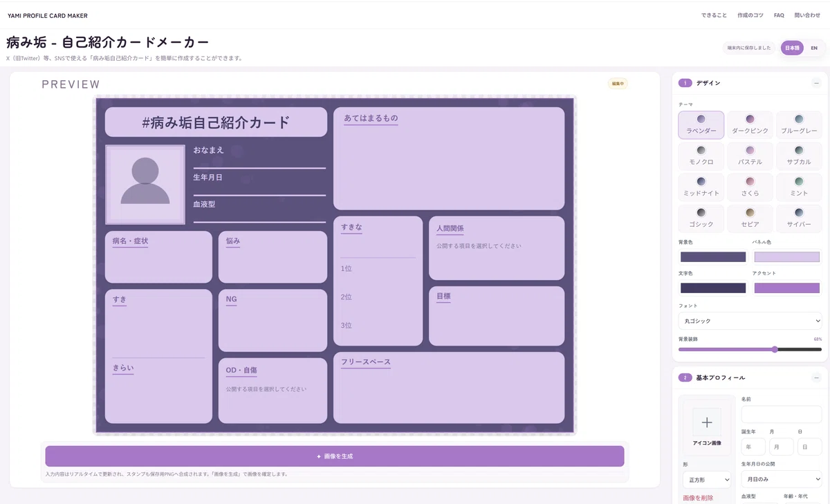Click the PREVIEW heading
This screenshot has width=830, height=504.
[x=71, y=84]
